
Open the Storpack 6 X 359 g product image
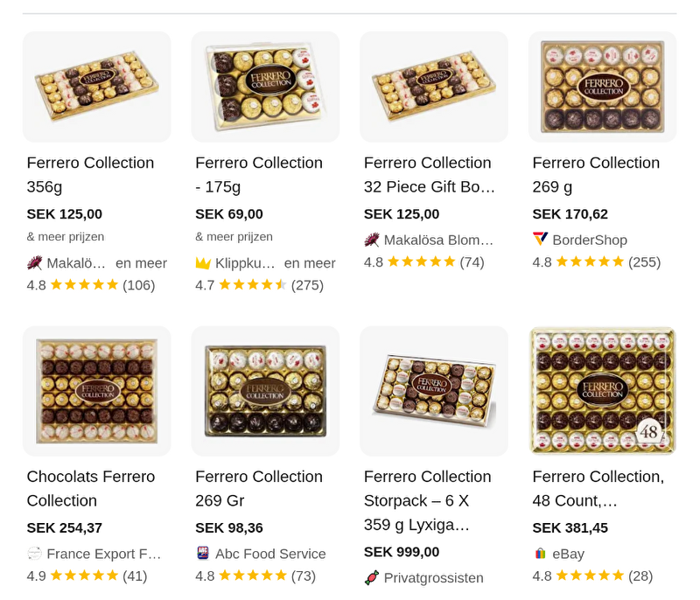click(433, 390)
